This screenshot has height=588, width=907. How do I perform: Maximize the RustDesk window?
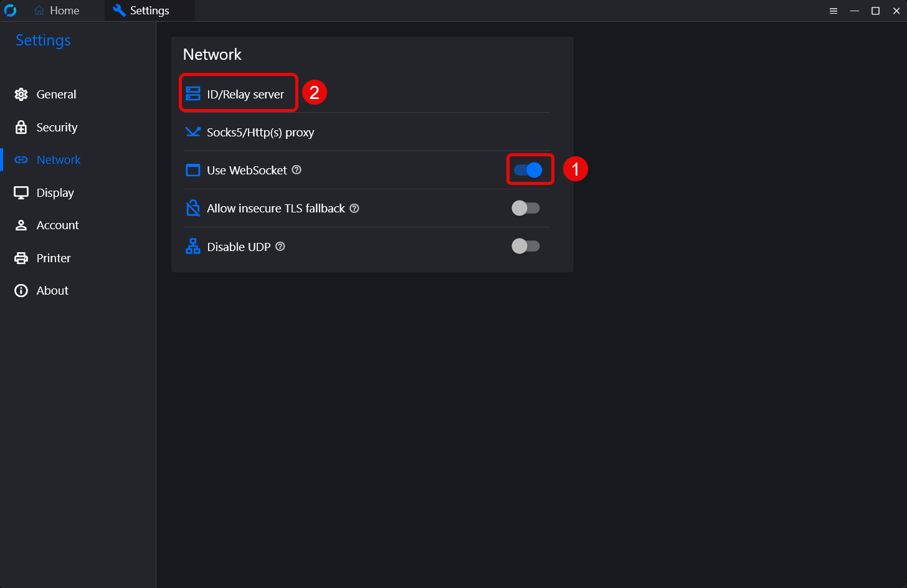(x=875, y=11)
